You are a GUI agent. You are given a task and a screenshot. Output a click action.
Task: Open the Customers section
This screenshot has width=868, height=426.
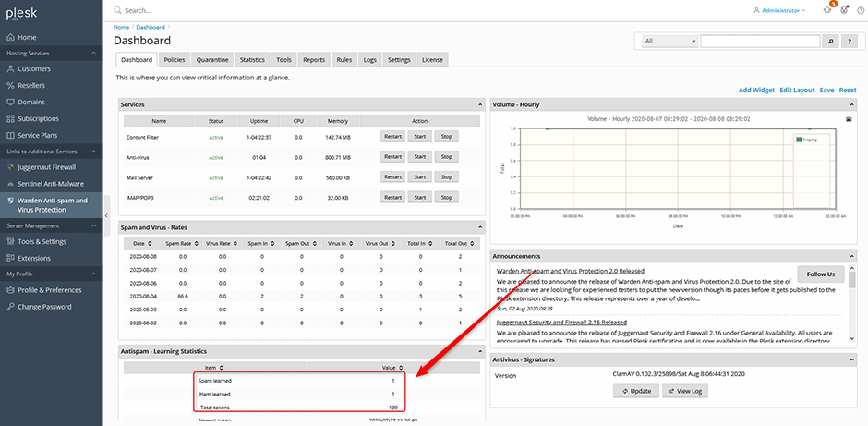34,68
